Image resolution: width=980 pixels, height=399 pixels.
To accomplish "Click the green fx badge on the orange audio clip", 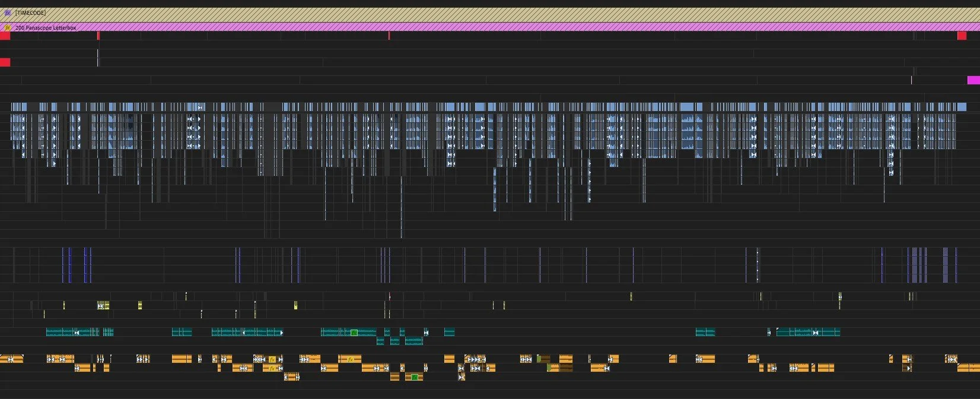I will click(x=415, y=377).
